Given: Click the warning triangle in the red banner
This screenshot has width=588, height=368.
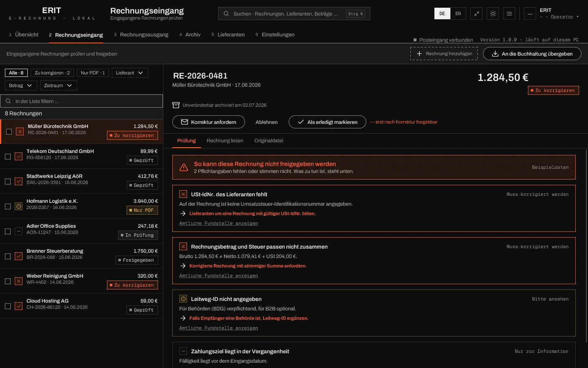Looking at the screenshot, I should [184, 167].
